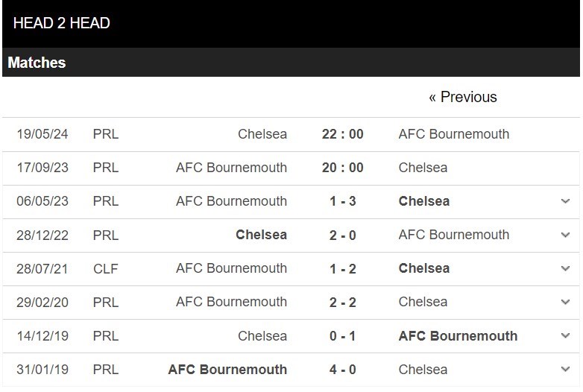Click bold AFC Bournemouth in the 31/01/19 row

pos(227,370)
